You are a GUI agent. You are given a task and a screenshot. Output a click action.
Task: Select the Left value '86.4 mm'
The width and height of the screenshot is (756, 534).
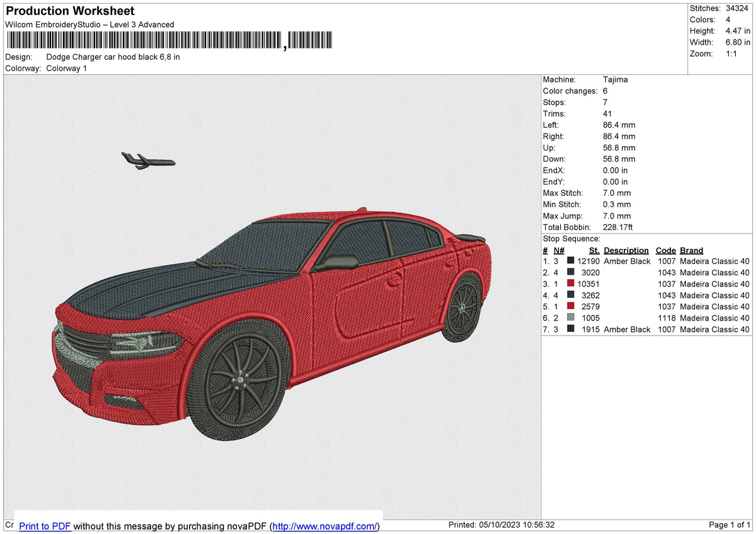click(619, 125)
